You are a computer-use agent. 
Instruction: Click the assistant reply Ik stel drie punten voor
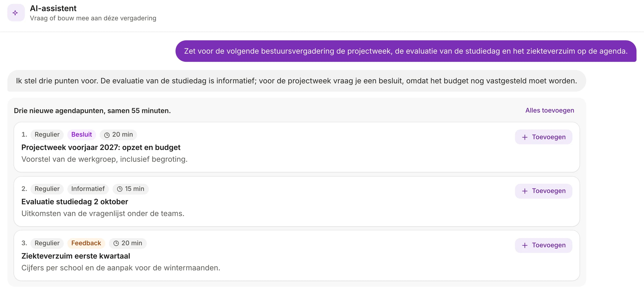click(296, 81)
